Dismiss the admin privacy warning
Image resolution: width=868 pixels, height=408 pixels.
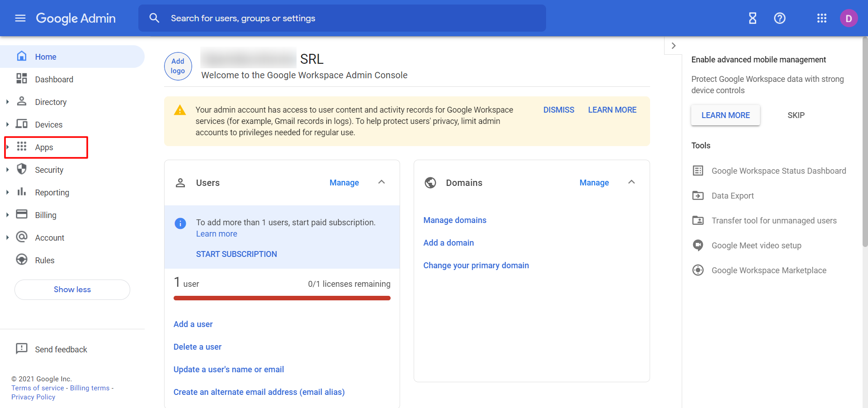tap(558, 110)
